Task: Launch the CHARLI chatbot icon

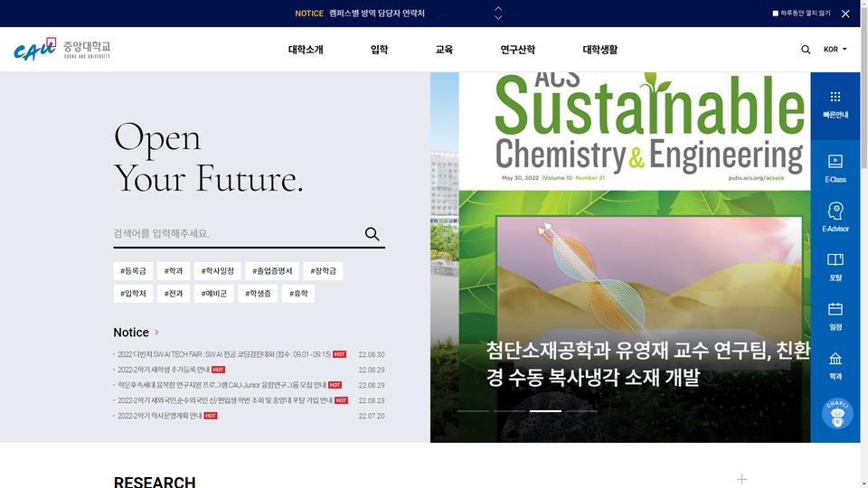Action: tap(837, 413)
